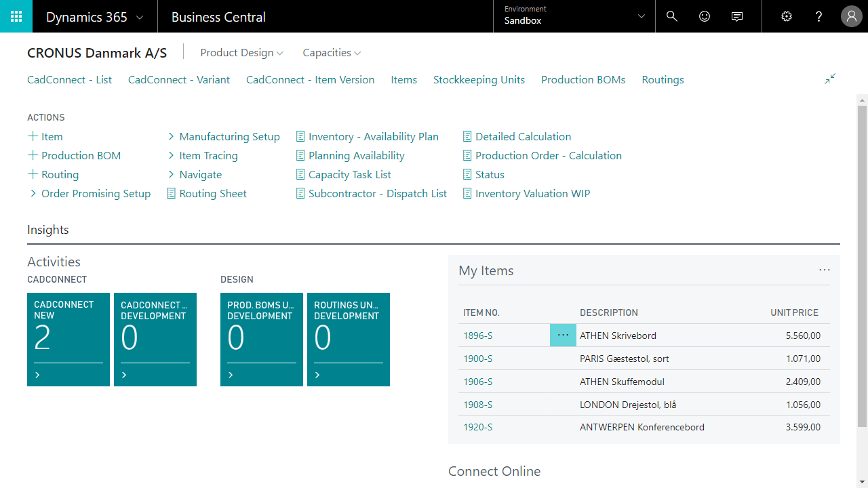The image size is (868, 488).
Task: Open CadConnect - List page
Action: point(69,79)
